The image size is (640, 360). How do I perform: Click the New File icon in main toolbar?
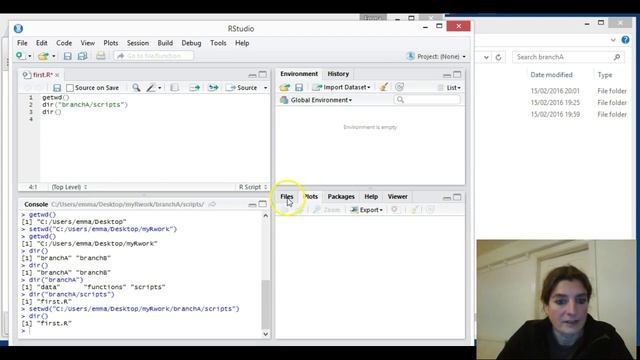tap(20, 56)
